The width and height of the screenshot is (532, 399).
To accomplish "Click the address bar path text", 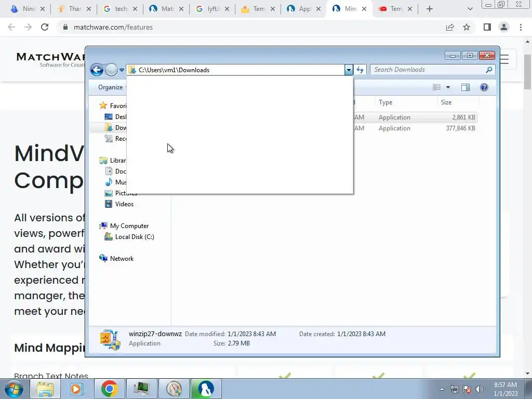I will (174, 70).
